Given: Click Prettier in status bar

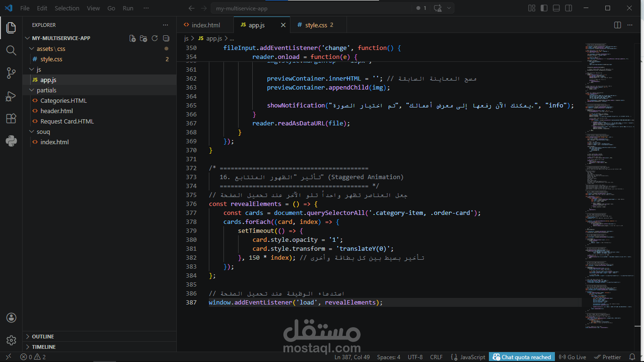Looking at the screenshot, I should (x=608, y=357).
